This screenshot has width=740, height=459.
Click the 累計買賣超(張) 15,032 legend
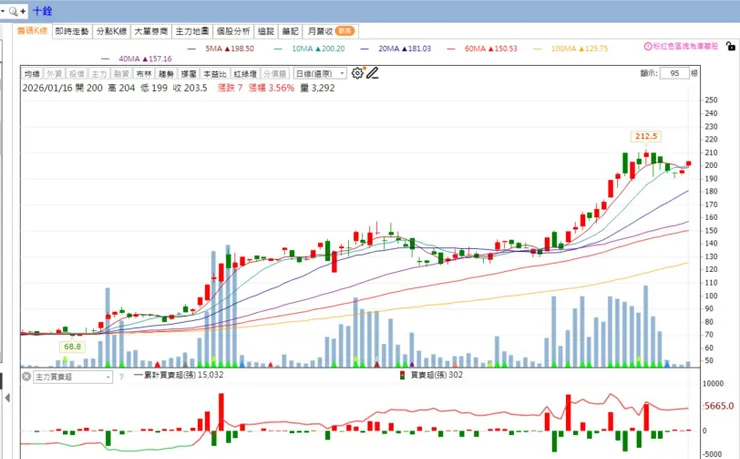178,375
